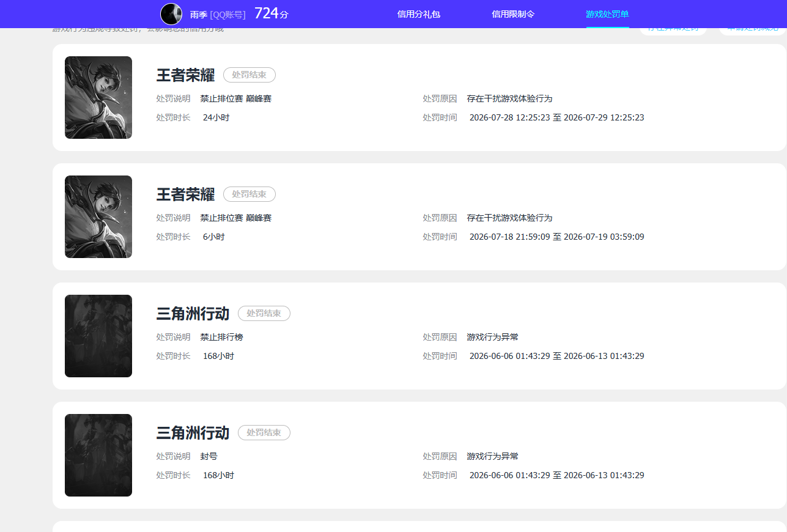787x532 pixels.
Task: Click 处罚结束 badge on 三角洲行动 封号 card
Action: [264, 432]
